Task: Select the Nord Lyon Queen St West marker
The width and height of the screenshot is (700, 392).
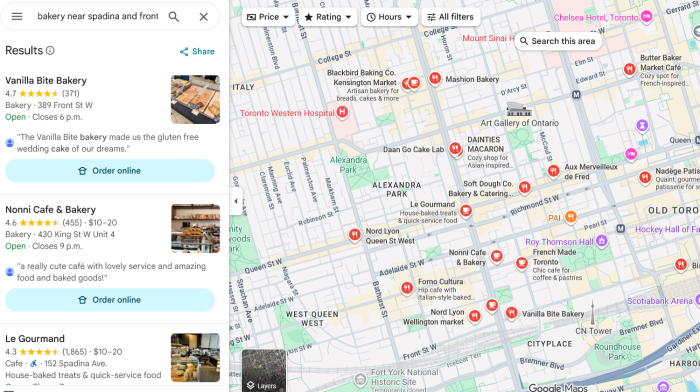Action: click(x=354, y=234)
